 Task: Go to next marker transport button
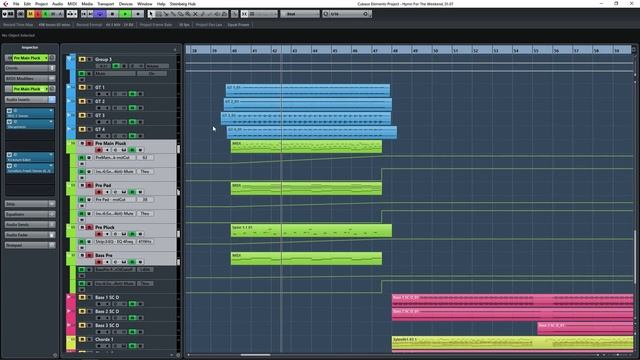tap(91, 14)
